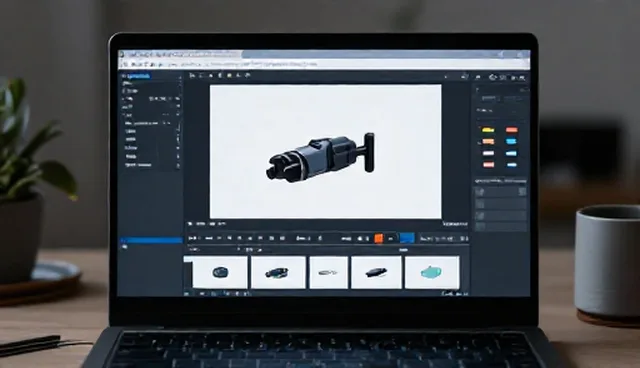Click the orange button in the playback bar

379,238
